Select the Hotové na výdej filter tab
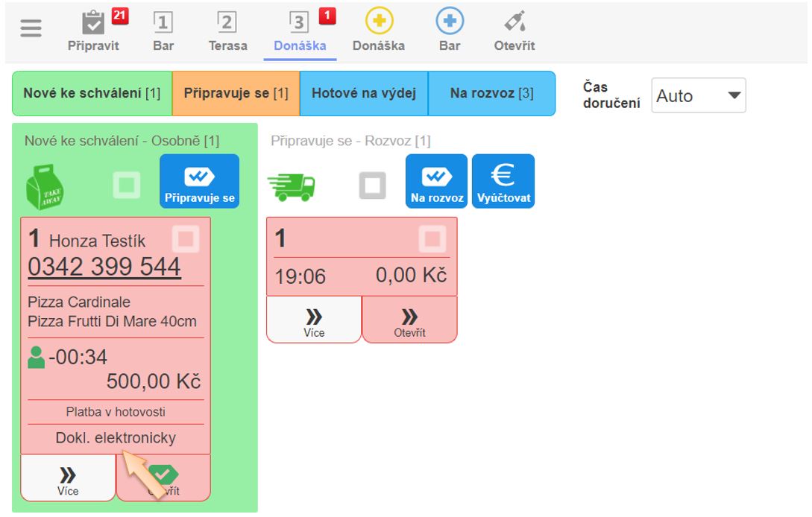 (x=363, y=94)
